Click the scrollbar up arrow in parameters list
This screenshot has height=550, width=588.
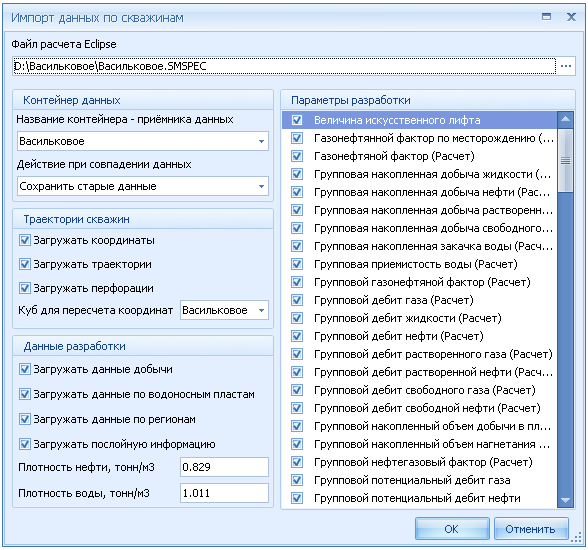[x=565, y=120]
